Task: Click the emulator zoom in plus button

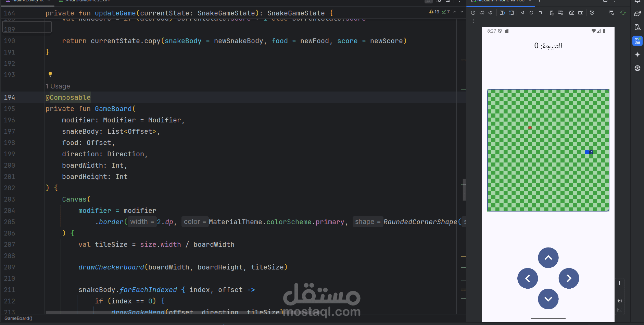Action: pyautogui.click(x=619, y=283)
